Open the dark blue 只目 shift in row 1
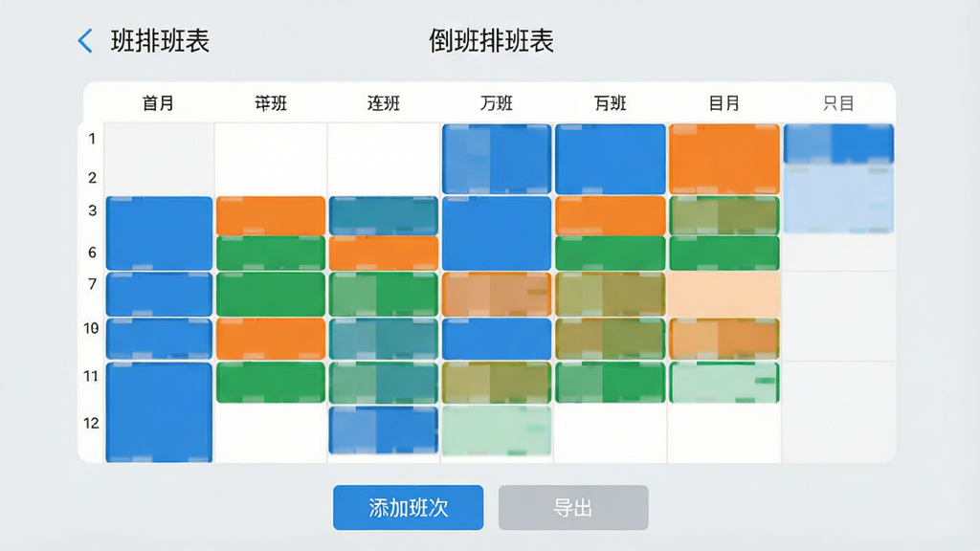The width and height of the screenshot is (980, 551). (x=838, y=143)
